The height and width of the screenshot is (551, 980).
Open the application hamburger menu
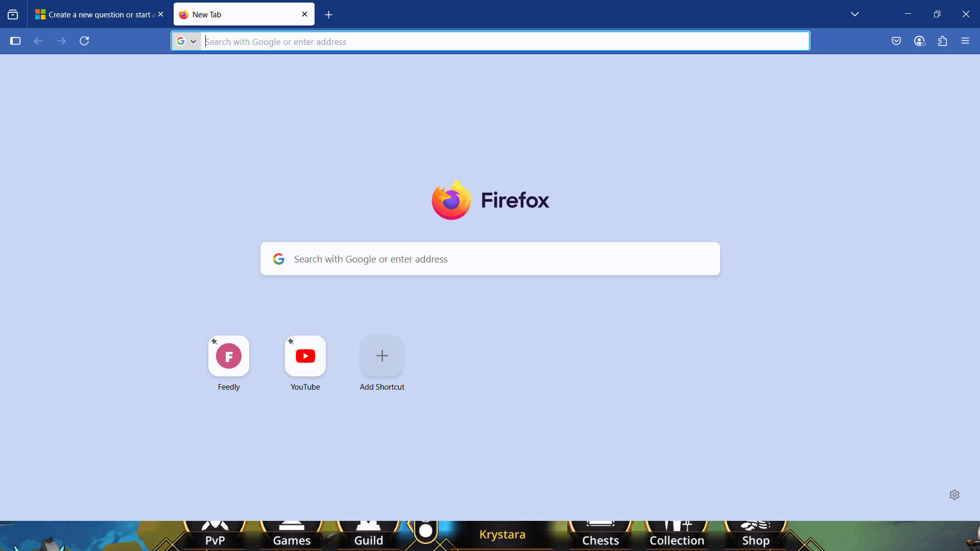(x=965, y=41)
